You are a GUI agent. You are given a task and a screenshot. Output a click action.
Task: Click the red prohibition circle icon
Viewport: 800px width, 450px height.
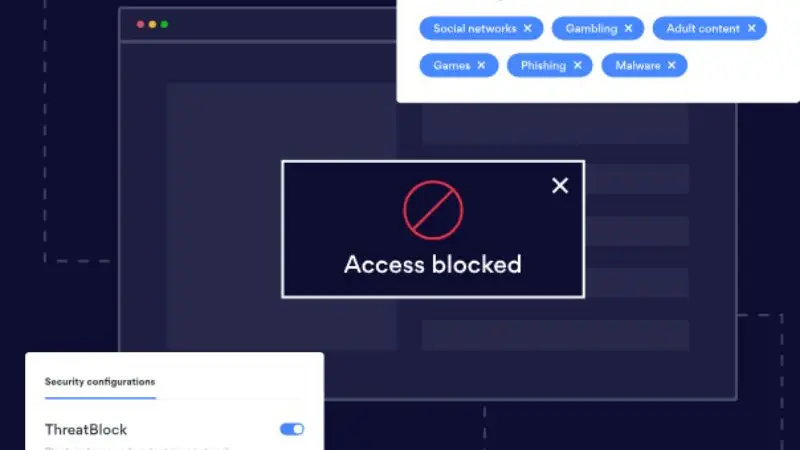pos(433,210)
